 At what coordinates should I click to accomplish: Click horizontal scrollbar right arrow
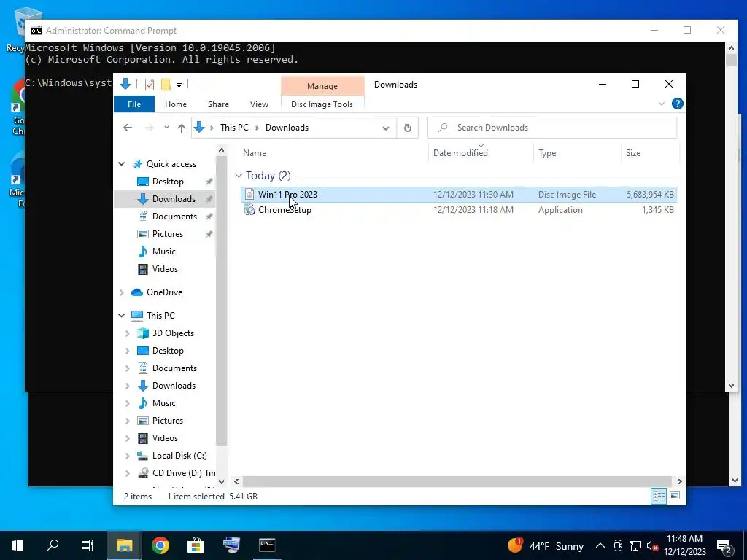(679, 481)
